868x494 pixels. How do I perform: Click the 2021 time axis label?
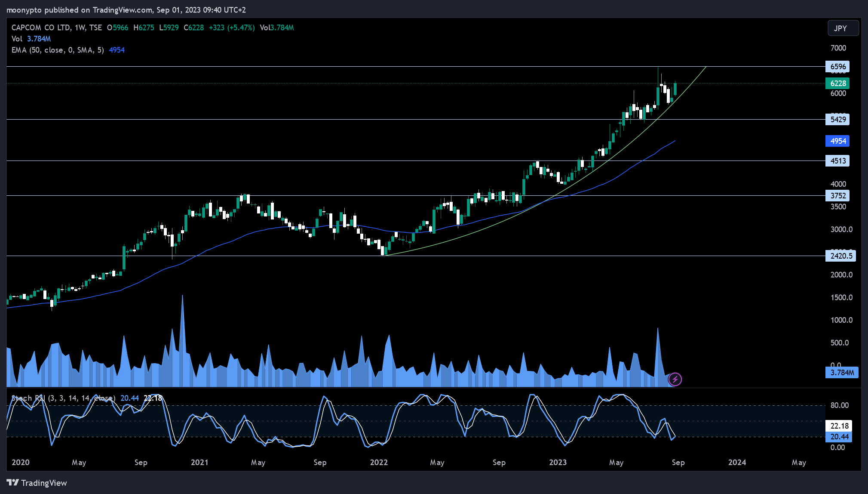coord(199,462)
